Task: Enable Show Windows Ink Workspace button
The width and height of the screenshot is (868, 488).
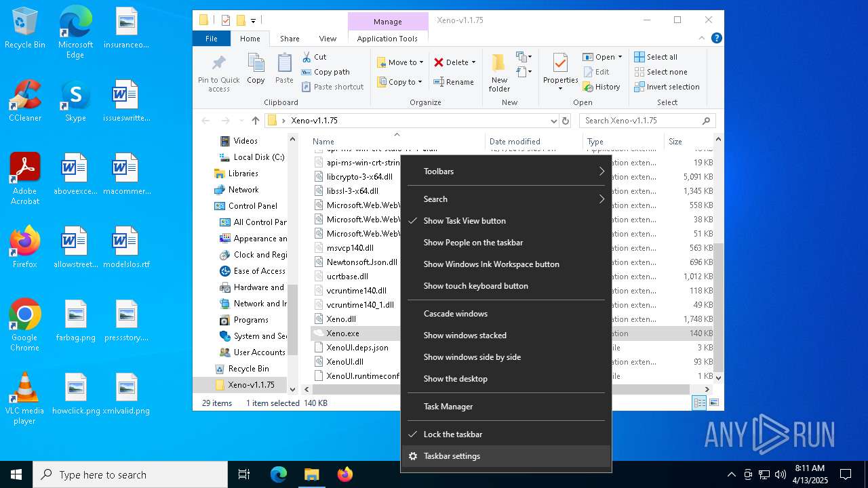Action: (506, 264)
